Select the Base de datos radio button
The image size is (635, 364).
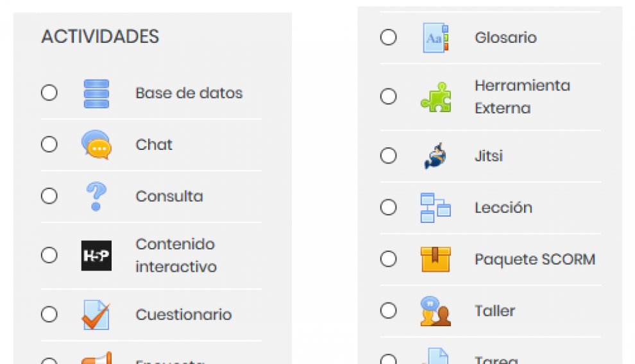(49, 93)
